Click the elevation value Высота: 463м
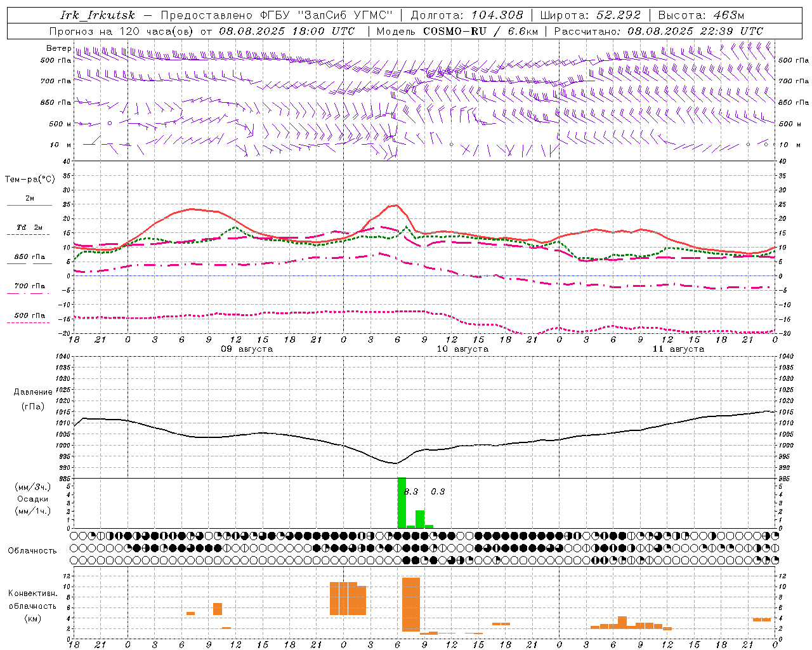812x650 pixels. click(x=701, y=15)
